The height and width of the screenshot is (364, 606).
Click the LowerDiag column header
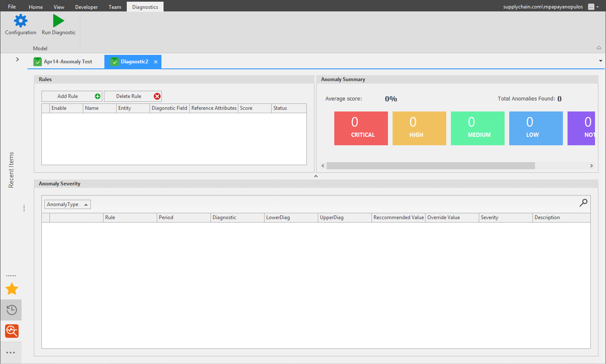coord(291,217)
